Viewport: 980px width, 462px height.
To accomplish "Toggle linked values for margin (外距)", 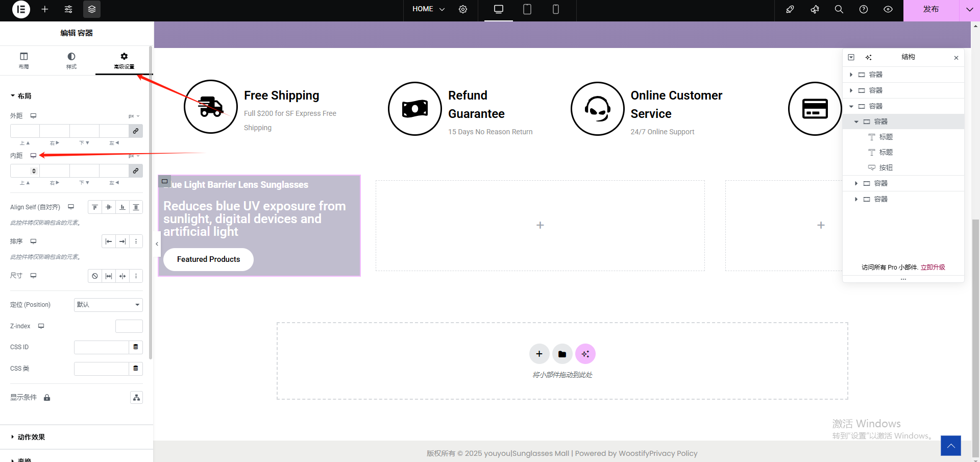I will coord(136,131).
